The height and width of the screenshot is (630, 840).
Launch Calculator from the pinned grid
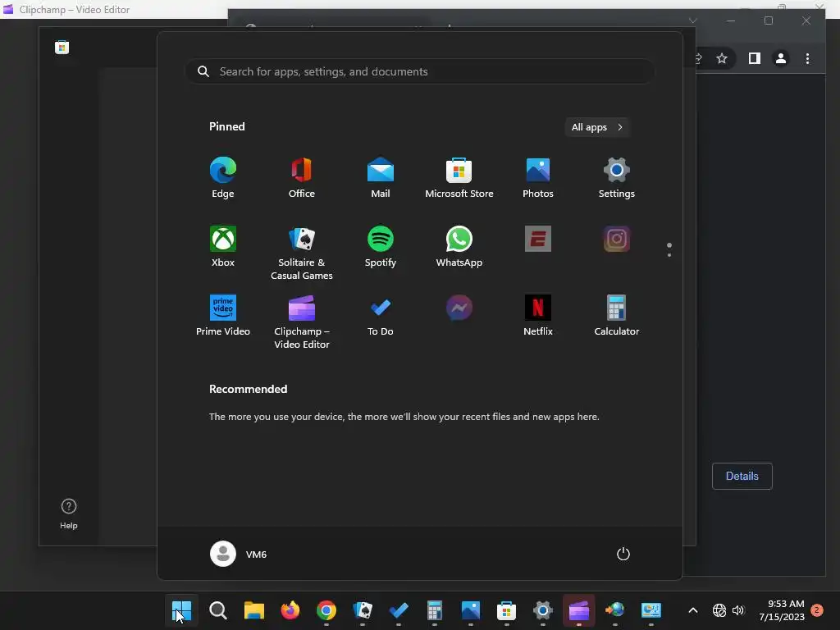pos(617,316)
